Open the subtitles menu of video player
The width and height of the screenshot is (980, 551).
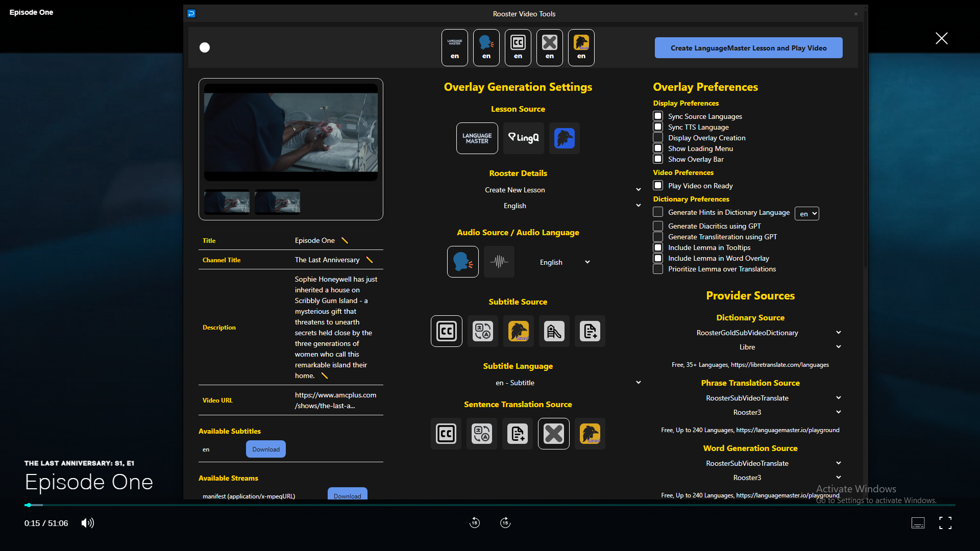click(918, 523)
